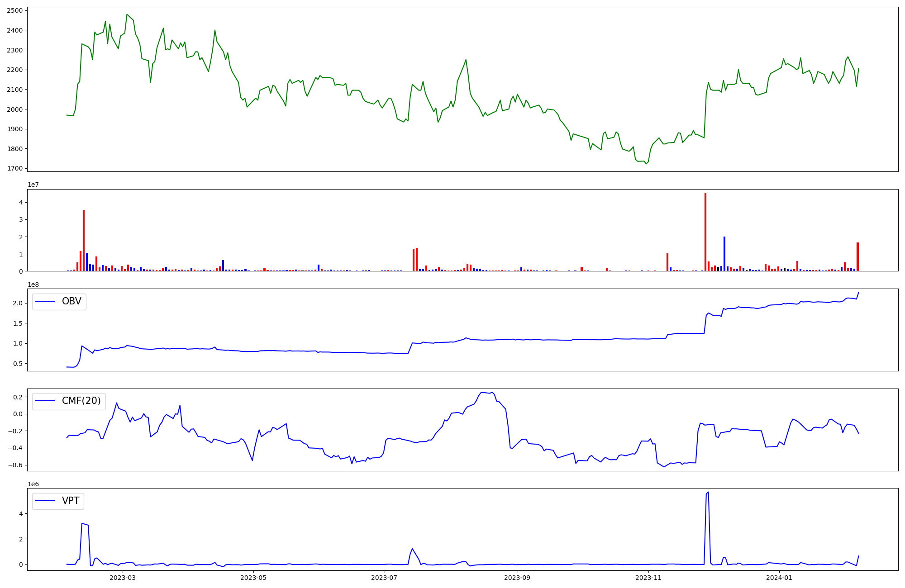905x588 pixels.
Task: Click the 2023-11 x-axis date label
Action: pyautogui.click(x=648, y=578)
